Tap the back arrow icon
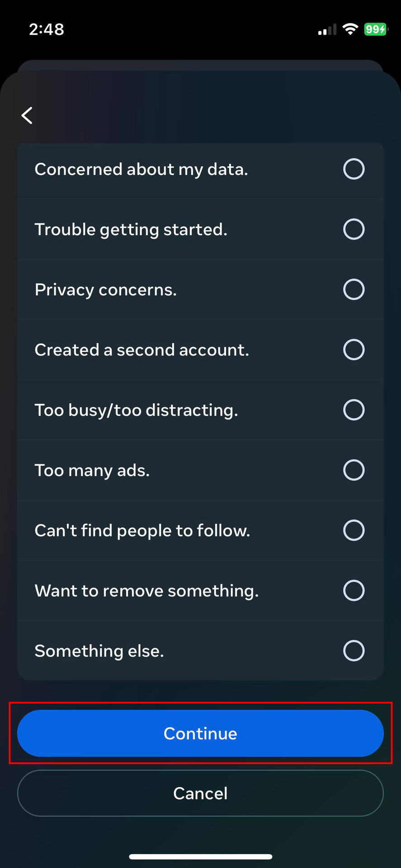The width and height of the screenshot is (401, 868). pyautogui.click(x=27, y=115)
